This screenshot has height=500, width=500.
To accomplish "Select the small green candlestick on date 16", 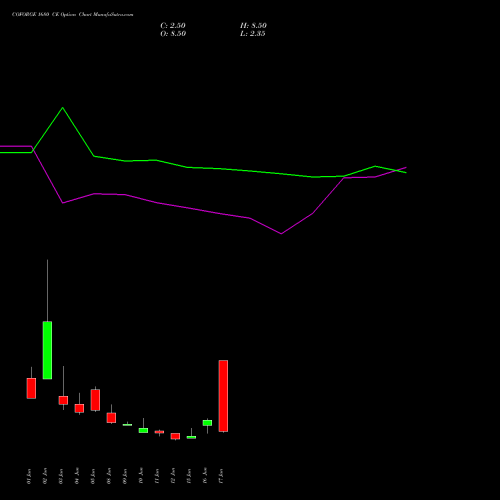I will coord(207,423).
